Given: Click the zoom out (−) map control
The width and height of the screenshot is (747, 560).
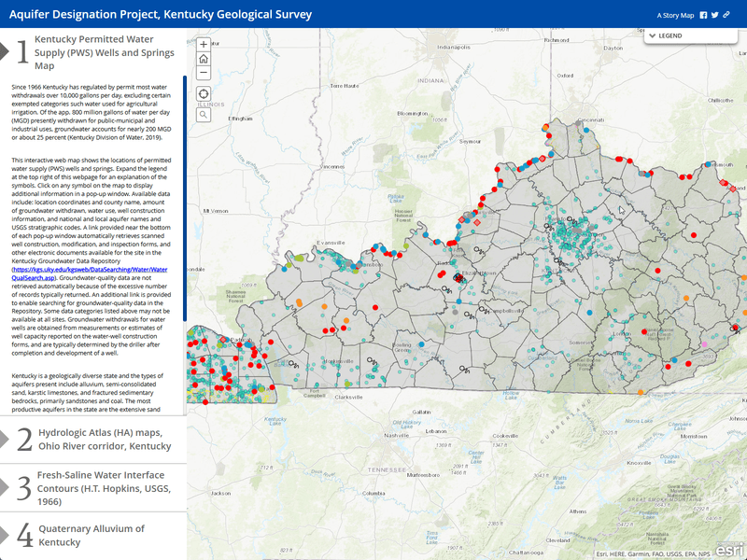Looking at the screenshot, I should coord(205,71).
